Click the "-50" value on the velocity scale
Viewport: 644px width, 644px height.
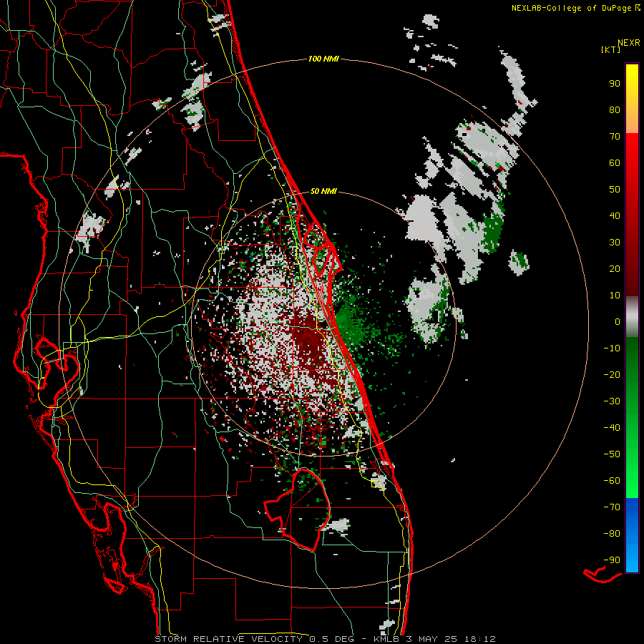point(612,454)
